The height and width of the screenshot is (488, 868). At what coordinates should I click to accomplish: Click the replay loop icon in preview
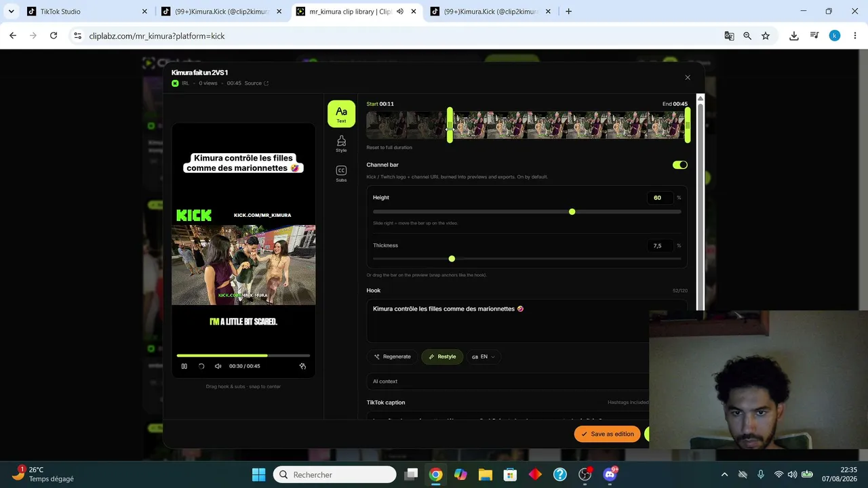[201, 366]
